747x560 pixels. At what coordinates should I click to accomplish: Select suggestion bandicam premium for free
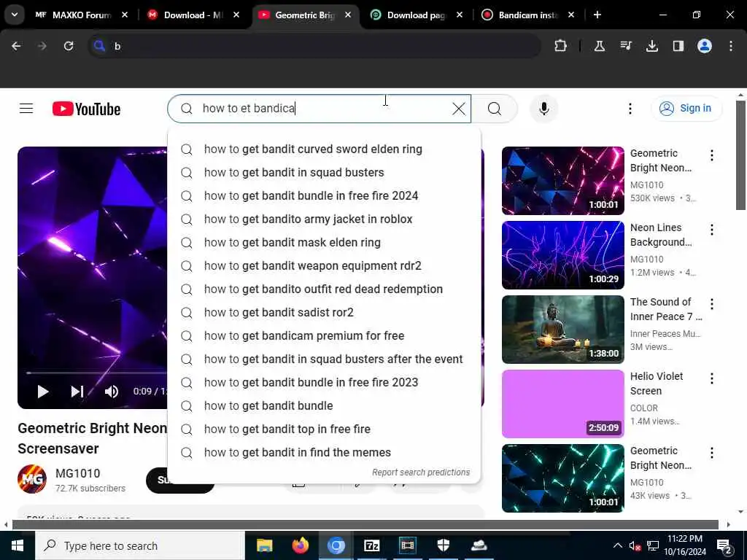324,335
